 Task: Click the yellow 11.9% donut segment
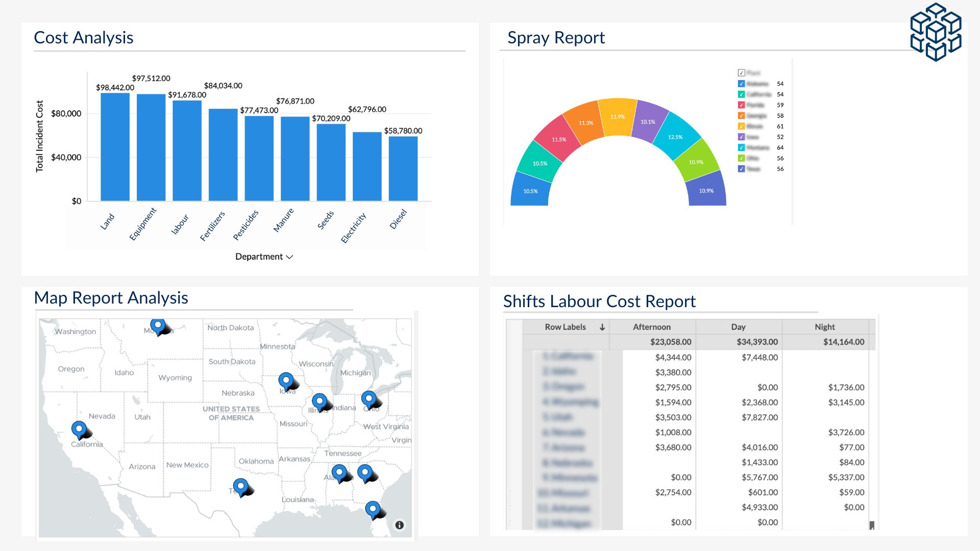[x=618, y=117]
